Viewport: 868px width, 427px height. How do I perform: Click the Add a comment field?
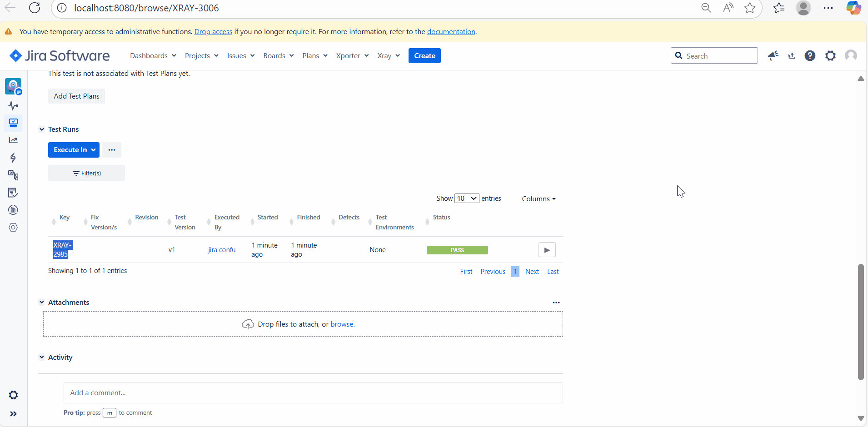[313, 393]
